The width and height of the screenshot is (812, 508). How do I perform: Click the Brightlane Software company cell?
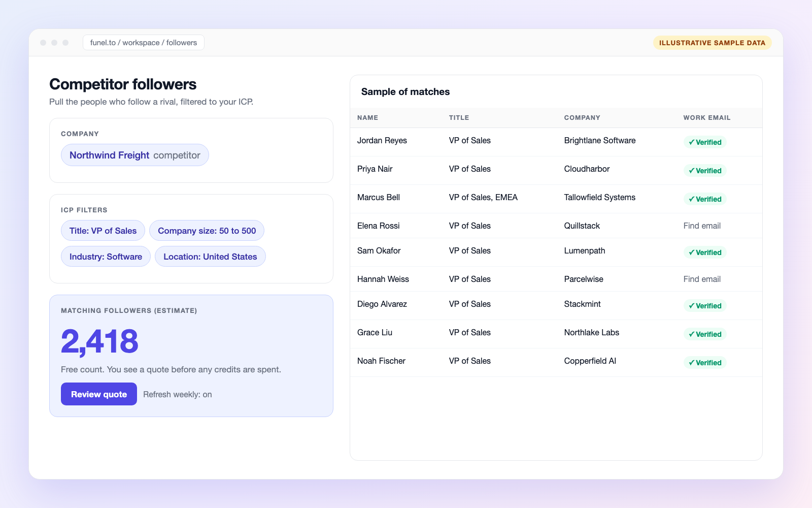(600, 140)
